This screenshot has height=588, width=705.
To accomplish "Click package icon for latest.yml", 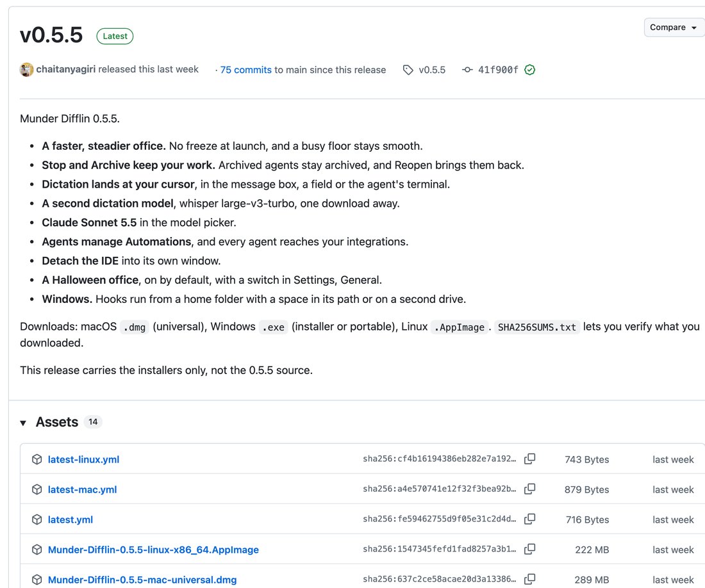I will (x=37, y=519).
